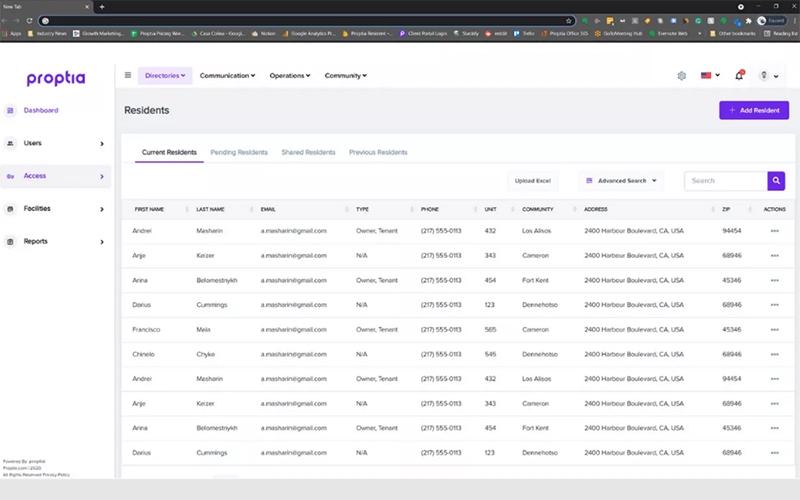Sort by the sort handle after FIRST NAME
Viewport: 800px width, 500px height.
coord(186,209)
